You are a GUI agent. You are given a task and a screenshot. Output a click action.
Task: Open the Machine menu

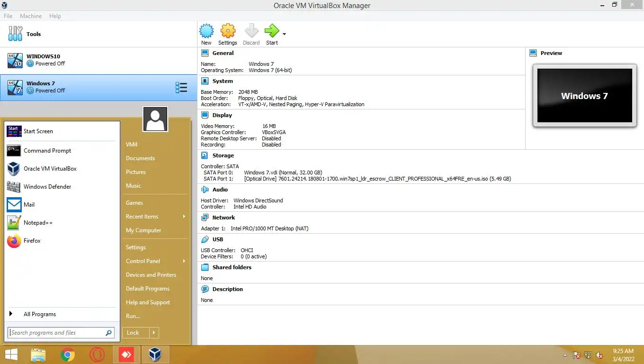(x=31, y=16)
